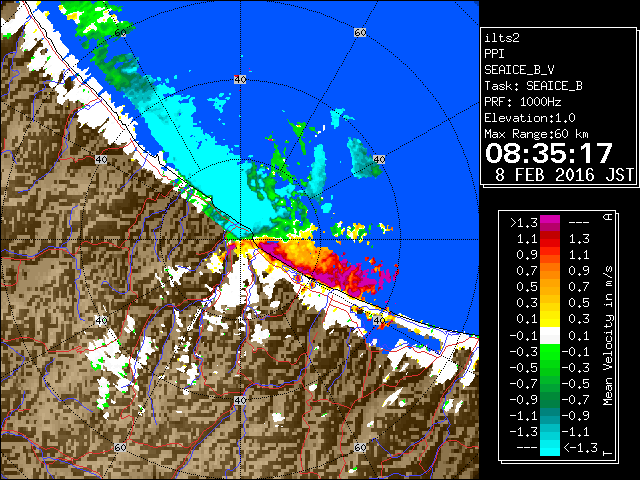
Task: Click the 60 ring label in the southwest
Action: click(120, 448)
